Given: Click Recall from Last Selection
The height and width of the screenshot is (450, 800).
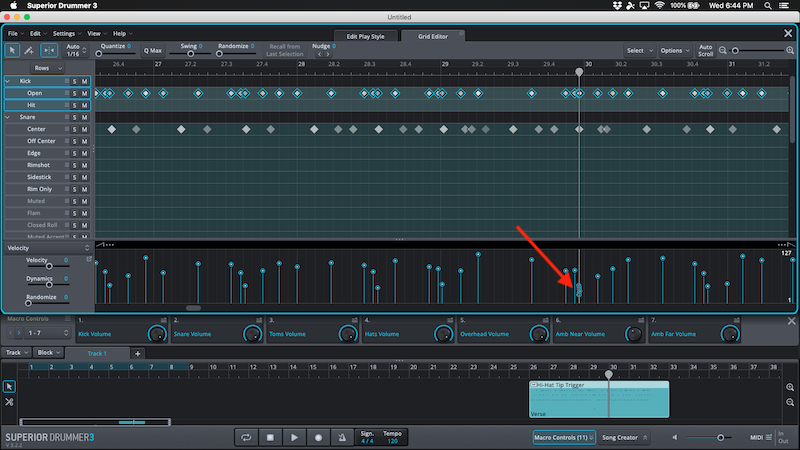Looking at the screenshot, I should coord(284,50).
